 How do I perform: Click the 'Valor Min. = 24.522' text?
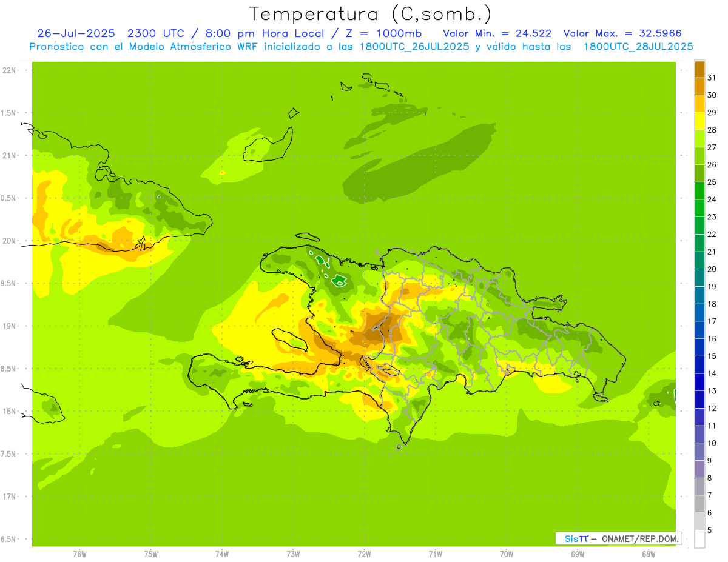click(497, 33)
